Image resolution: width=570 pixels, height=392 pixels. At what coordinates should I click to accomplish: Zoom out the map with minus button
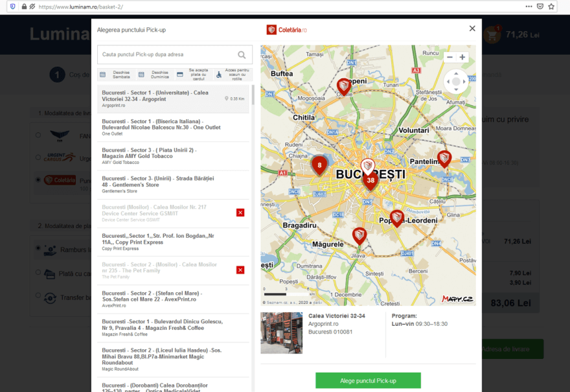[x=450, y=57]
